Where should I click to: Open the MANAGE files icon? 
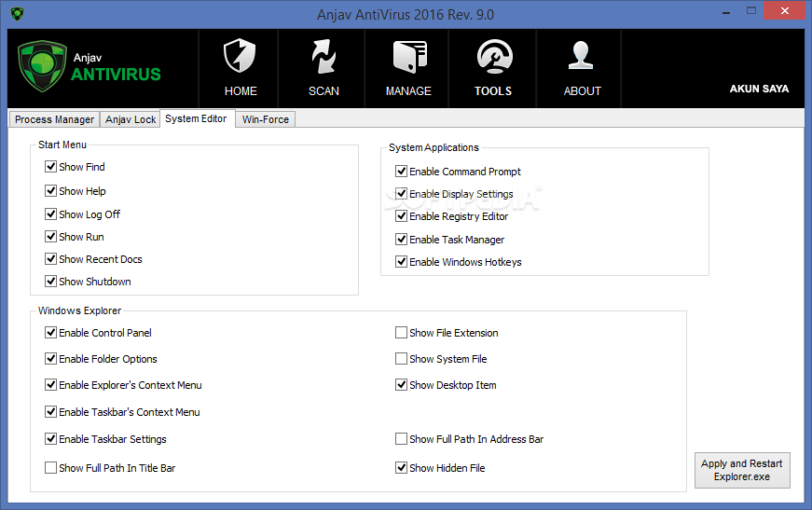point(409,57)
